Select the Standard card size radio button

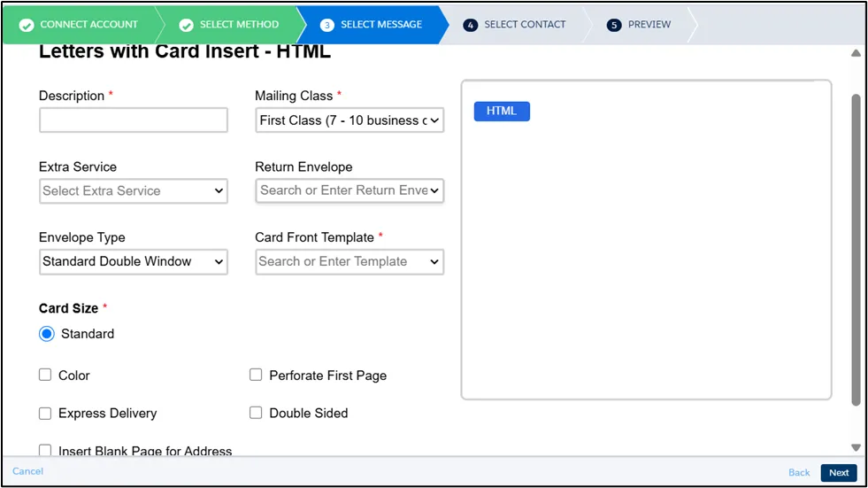[47, 334]
